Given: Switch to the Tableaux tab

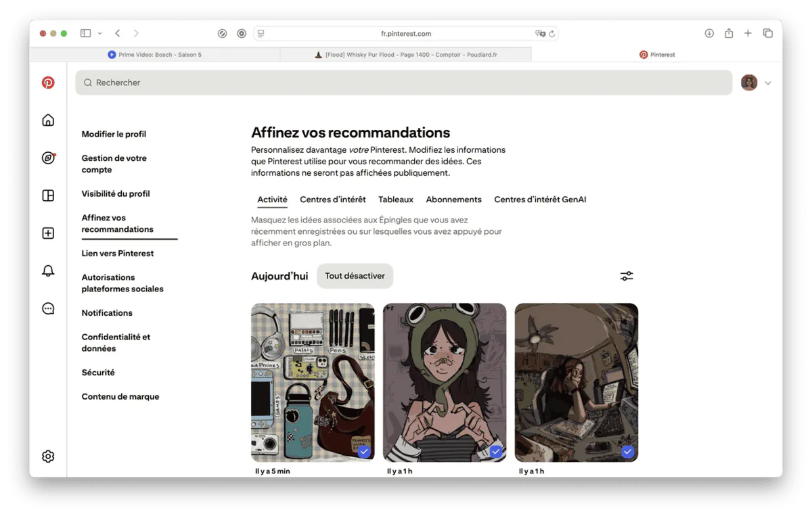Looking at the screenshot, I should [396, 200].
